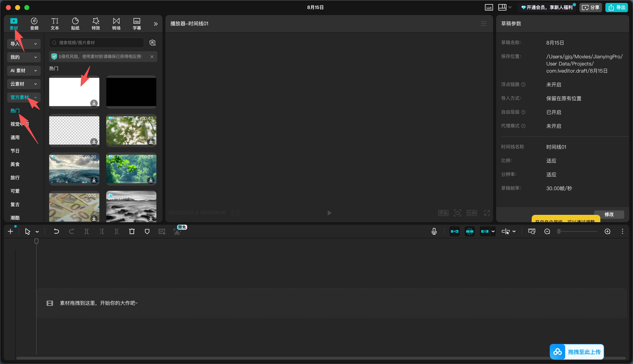Image resolution: width=633 pixels, height=364 pixels.
Task: Toggle auto snapping
Action: pyautogui.click(x=470, y=232)
